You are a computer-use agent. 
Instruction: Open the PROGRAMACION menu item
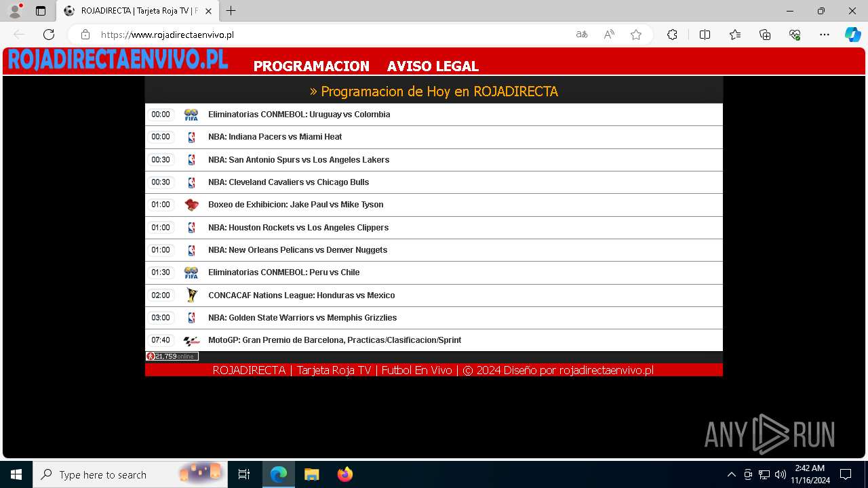311,66
